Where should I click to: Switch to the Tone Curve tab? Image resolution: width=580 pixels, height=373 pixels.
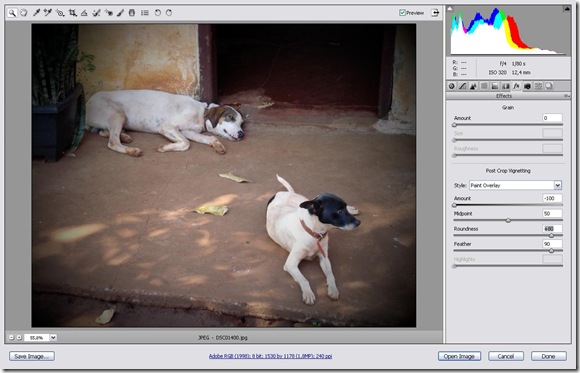pyautogui.click(x=462, y=86)
